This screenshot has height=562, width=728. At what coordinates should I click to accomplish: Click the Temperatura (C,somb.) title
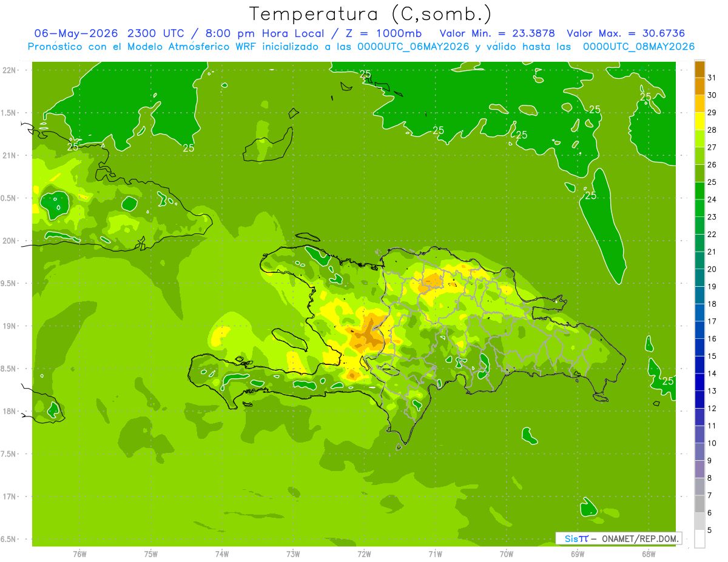point(371,13)
